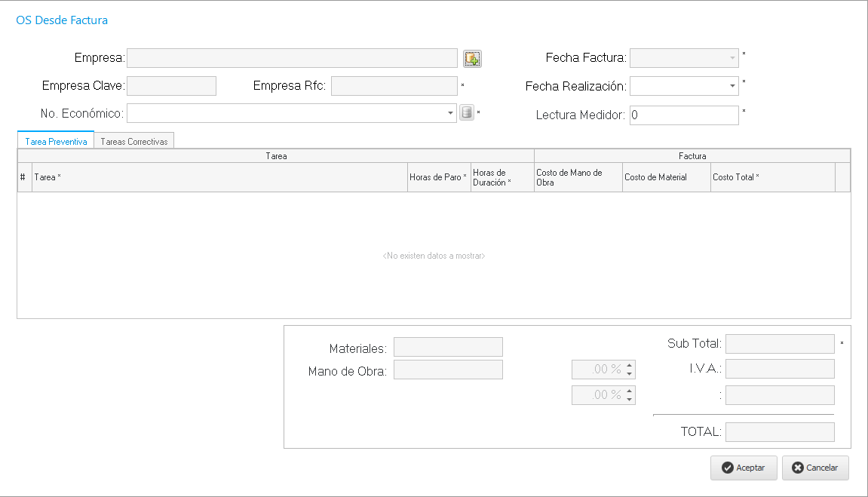Click the database icon beside No. Económico

(x=467, y=113)
